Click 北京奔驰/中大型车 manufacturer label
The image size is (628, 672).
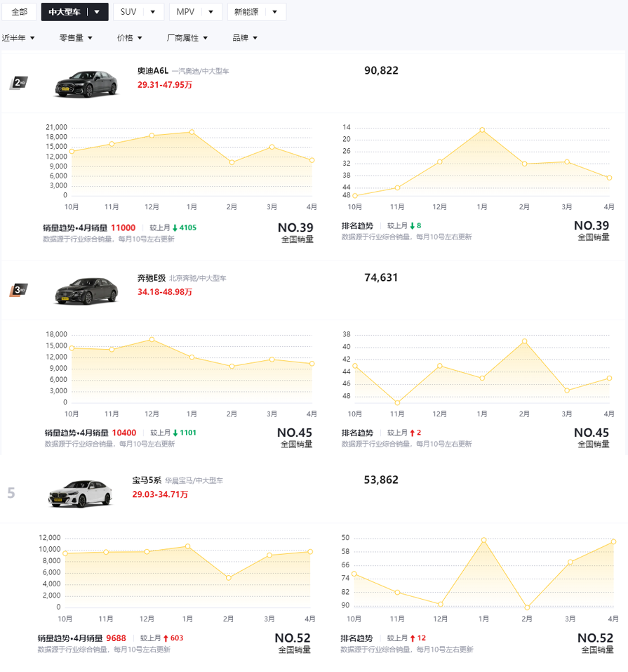197,278
